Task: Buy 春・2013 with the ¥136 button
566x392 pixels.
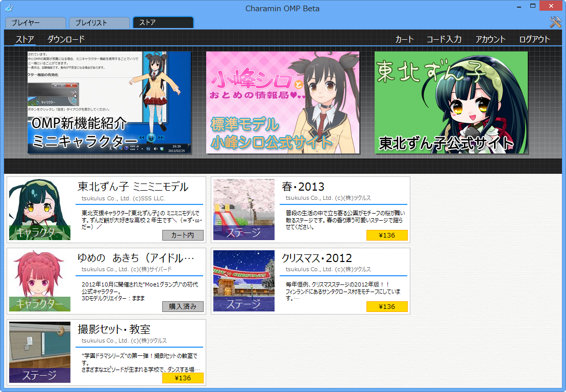Action: coord(387,235)
